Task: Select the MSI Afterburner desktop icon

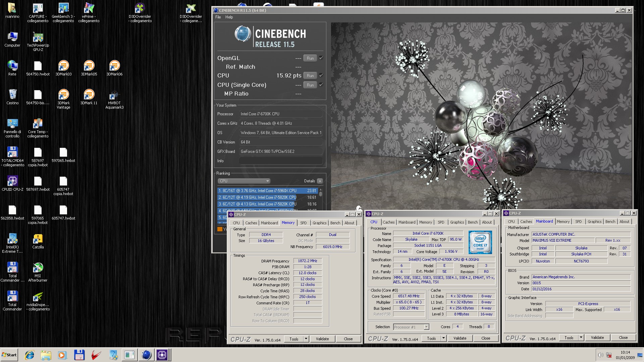Action: (38, 272)
